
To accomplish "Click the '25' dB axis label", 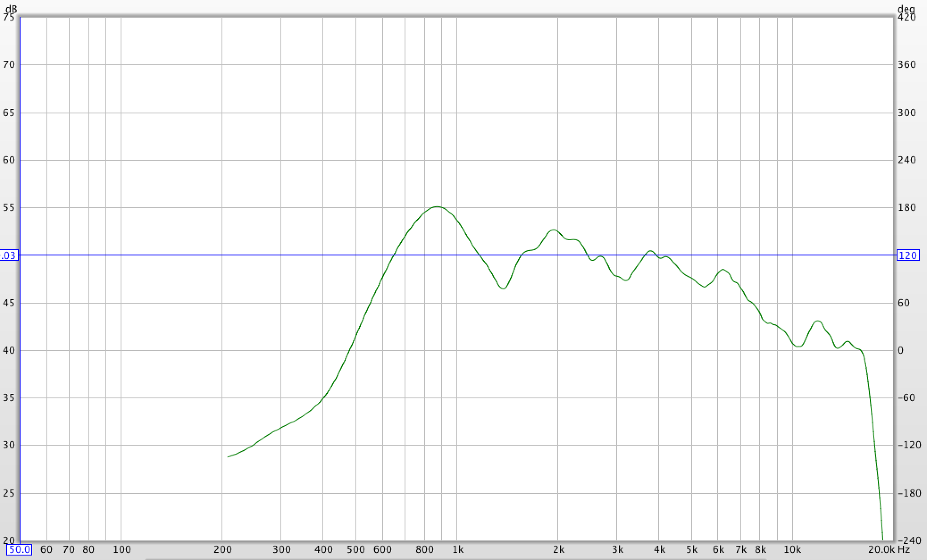I will tap(9, 493).
